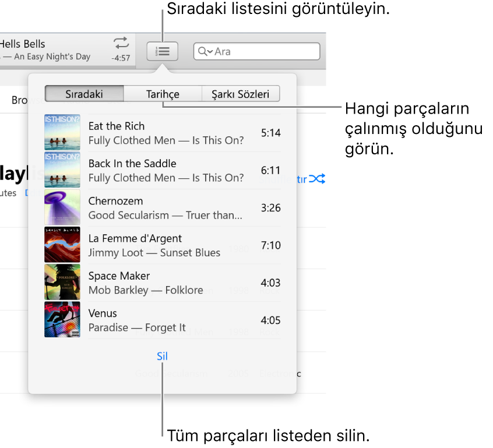Select the song title Space Maker
493x448 pixels.
pos(119,276)
